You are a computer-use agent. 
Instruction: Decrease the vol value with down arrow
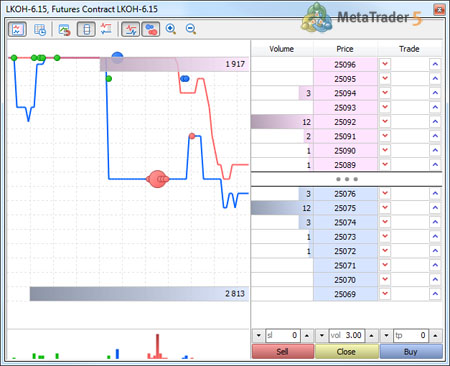(322, 335)
